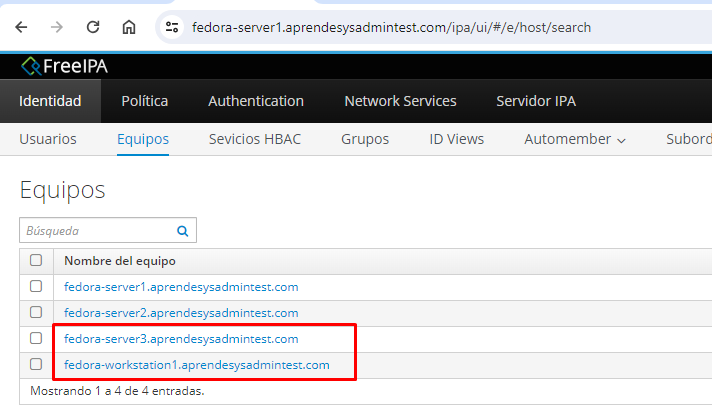Open the Usuarios tab

[x=47, y=139]
